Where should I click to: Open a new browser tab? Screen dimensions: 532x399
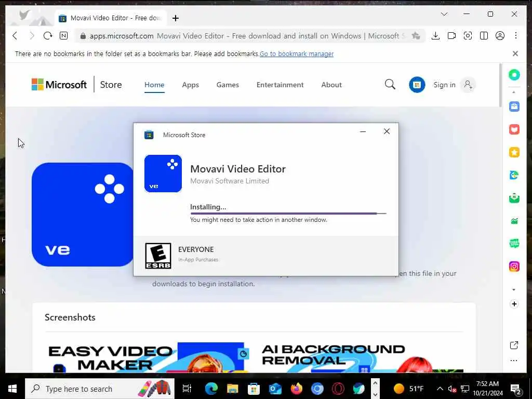(176, 18)
